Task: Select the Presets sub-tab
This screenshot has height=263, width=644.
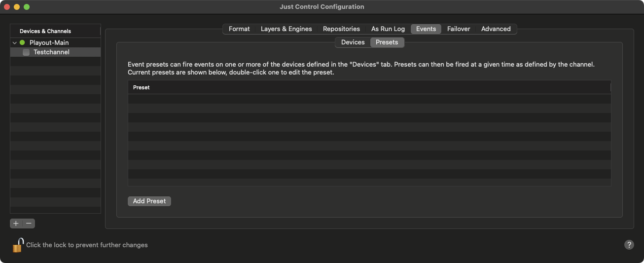Action: tap(387, 42)
